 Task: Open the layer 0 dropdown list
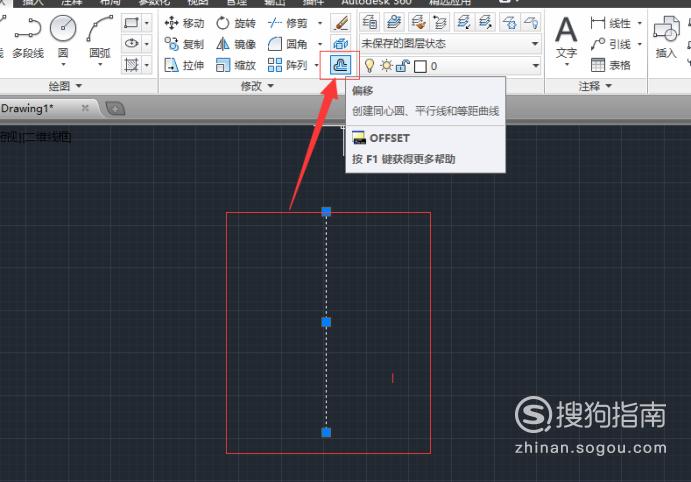pyautogui.click(x=535, y=66)
